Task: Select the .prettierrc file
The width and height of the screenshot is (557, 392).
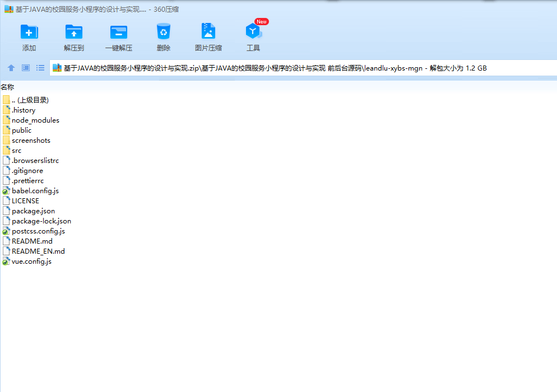Action: 27,181
